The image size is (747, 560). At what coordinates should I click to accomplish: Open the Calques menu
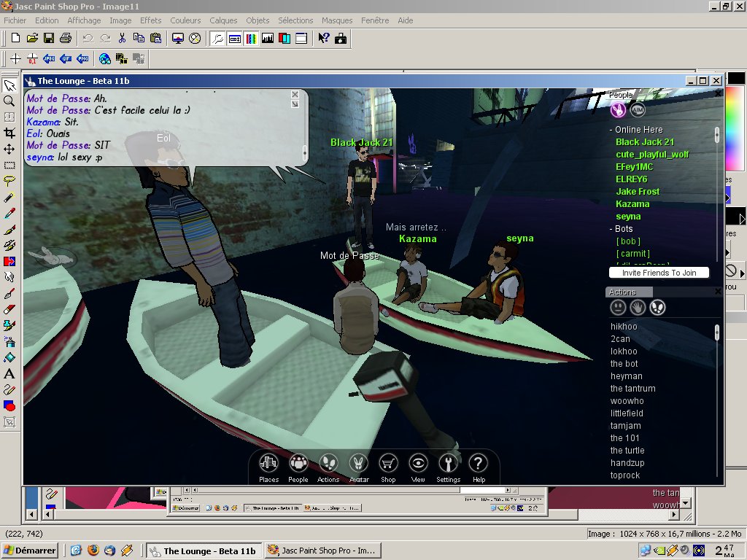tap(223, 20)
